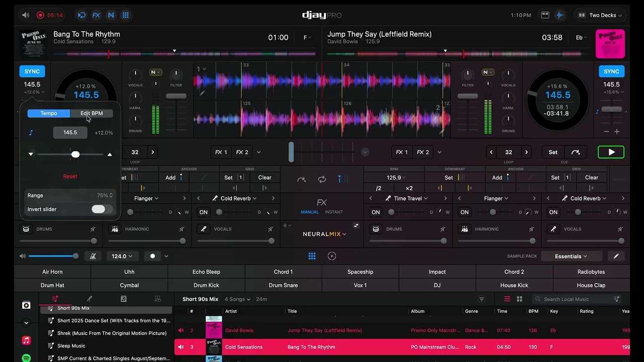Open the Automix waveform icon near clock
Screen dimensions: 644x362
click(x=559, y=15)
